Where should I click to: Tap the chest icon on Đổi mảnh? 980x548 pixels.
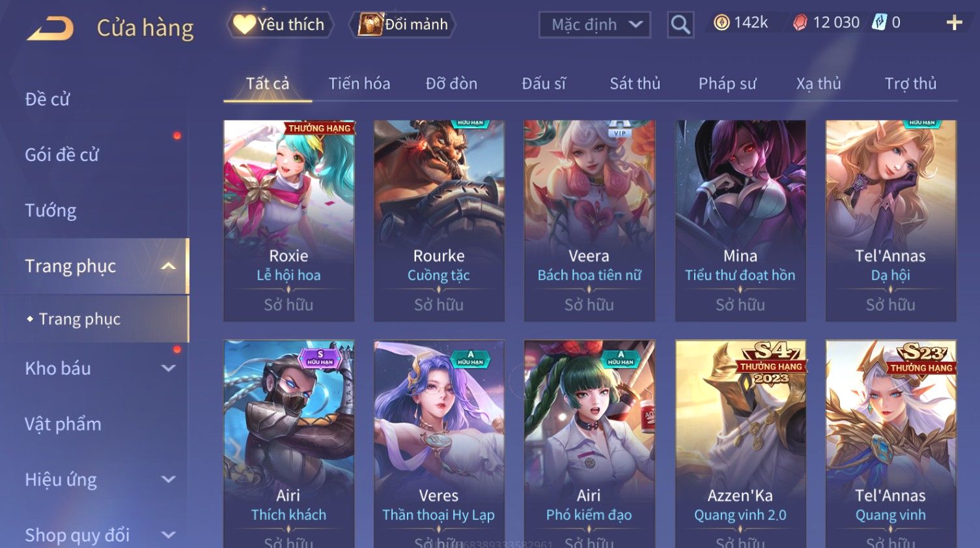coord(370,25)
